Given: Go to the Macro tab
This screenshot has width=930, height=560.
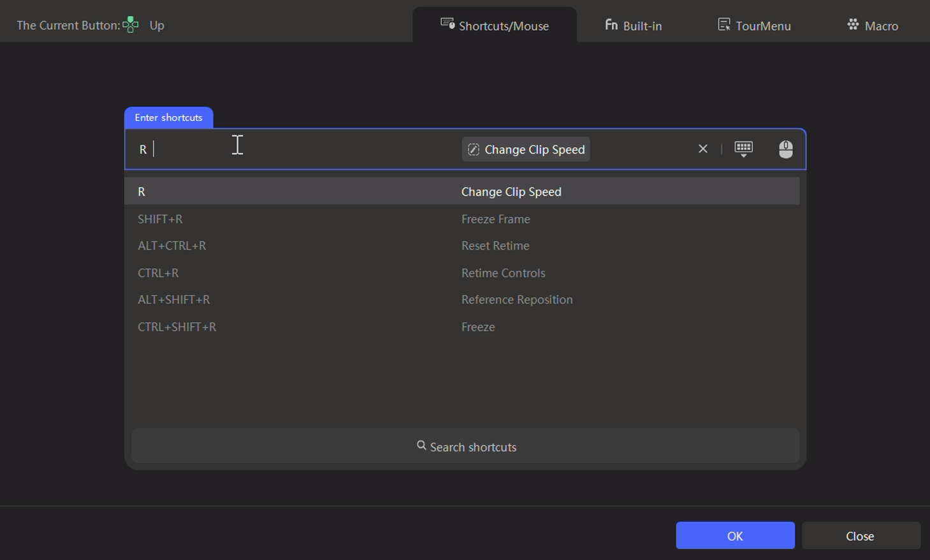Looking at the screenshot, I should tap(873, 25).
